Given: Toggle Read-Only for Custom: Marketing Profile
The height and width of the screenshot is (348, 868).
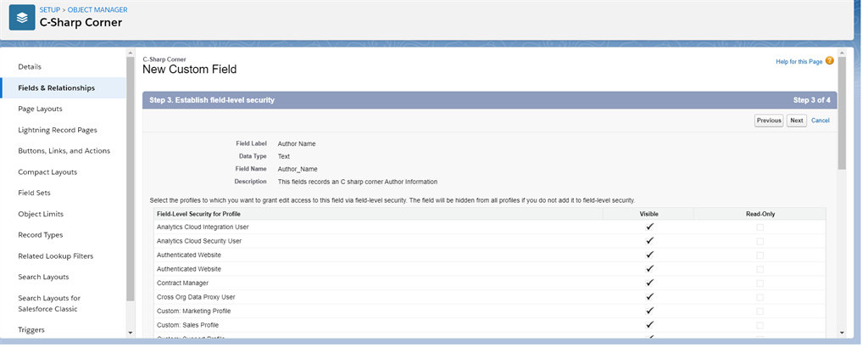Looking at the screenshot, I should pyautogui.click(x=760, y=312).
